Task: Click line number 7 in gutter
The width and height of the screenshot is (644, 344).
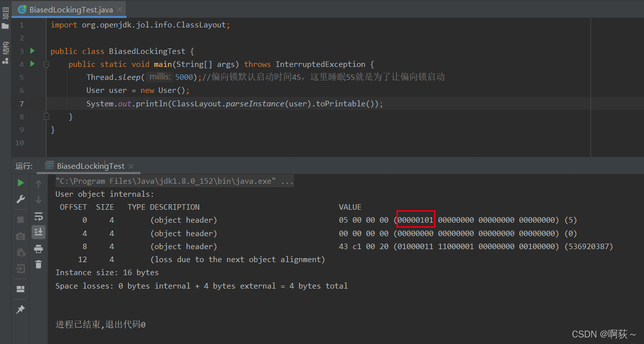Action: click(x=21, y=103)
